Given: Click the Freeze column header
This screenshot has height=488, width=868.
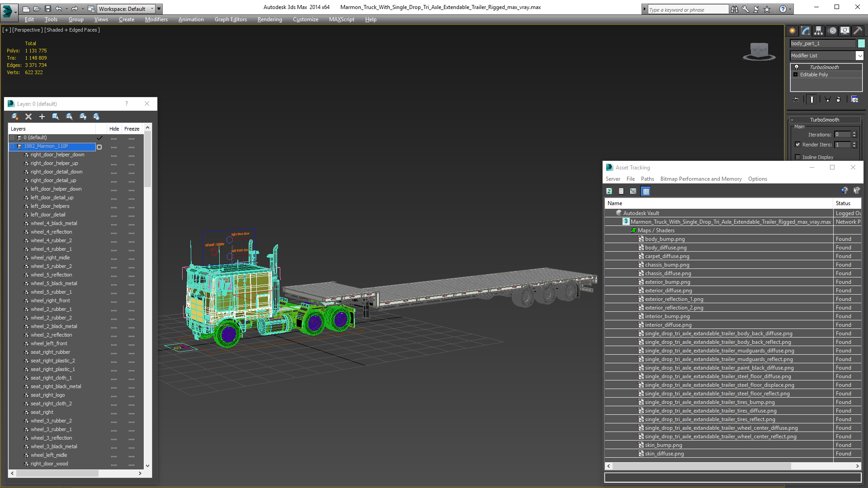Looking at the screenshot, I should (x=132, y=129).
